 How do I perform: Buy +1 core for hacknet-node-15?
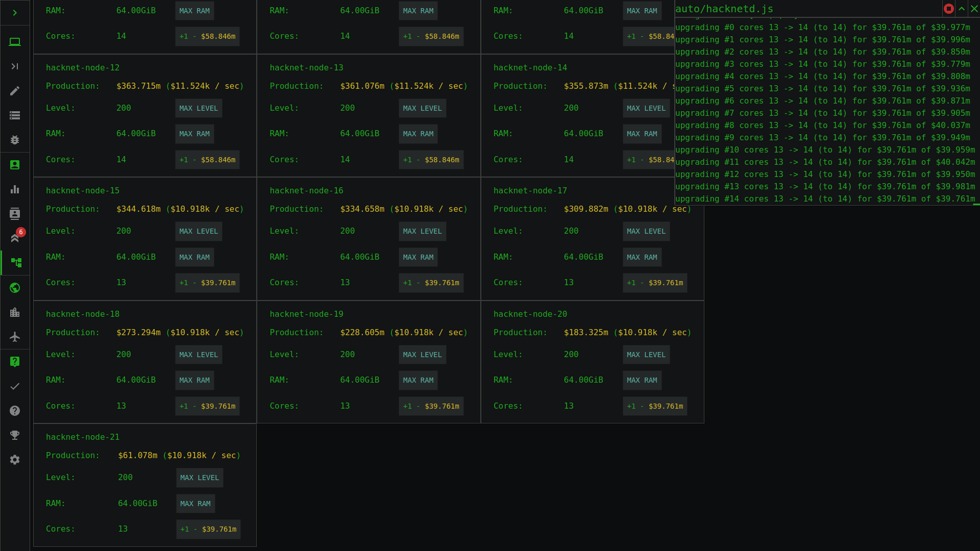point(207,283)
